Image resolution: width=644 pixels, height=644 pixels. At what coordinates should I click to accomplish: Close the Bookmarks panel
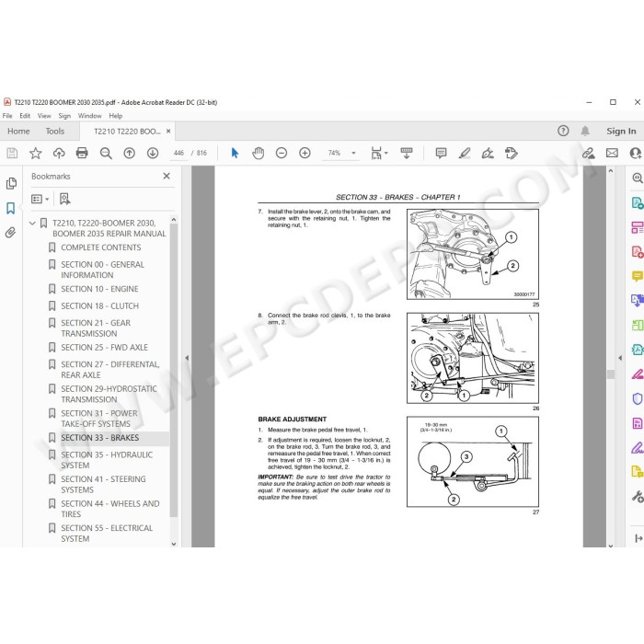coord(167,176)
